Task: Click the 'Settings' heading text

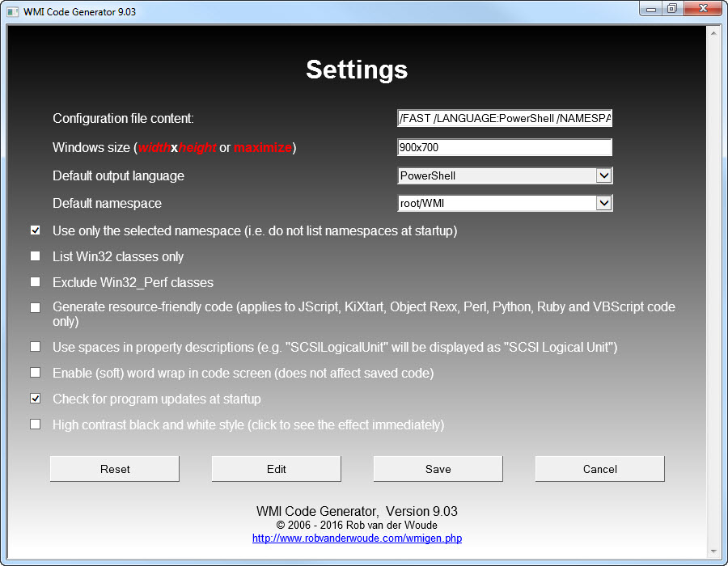Action: tap(357, 70)
